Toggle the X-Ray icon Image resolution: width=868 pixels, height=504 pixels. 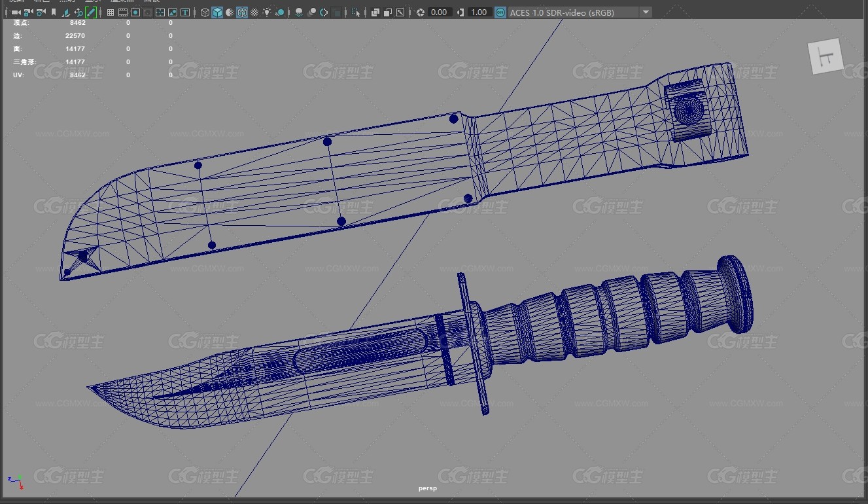click(x=375, y=12)
